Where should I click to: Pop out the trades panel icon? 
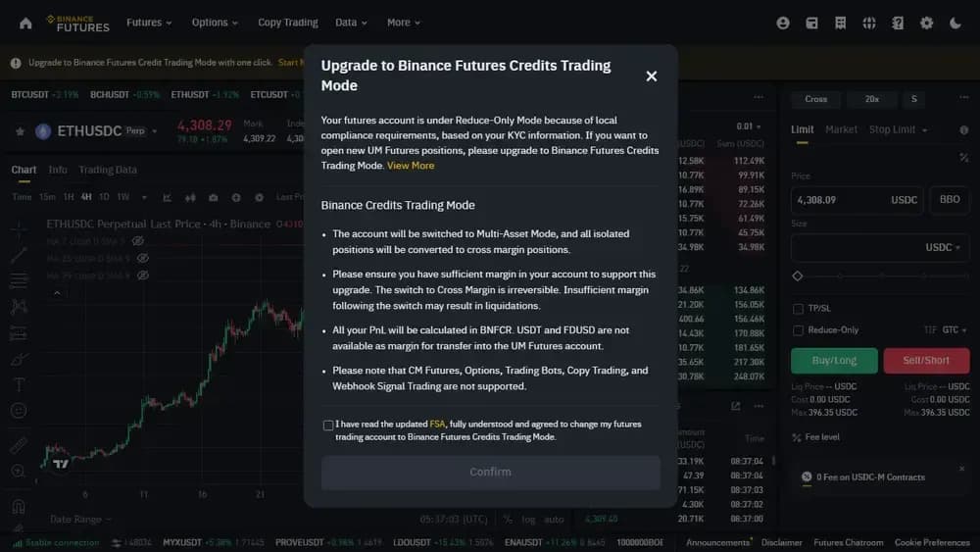click(736, 406)
